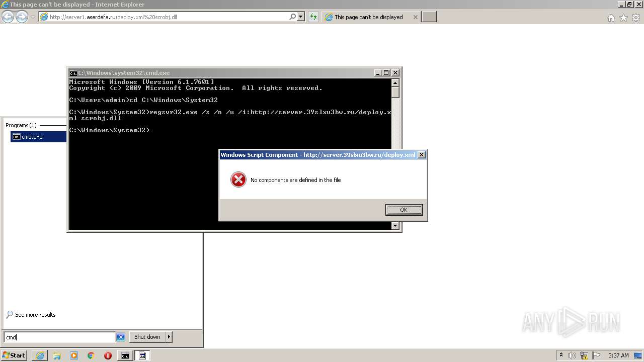This screenshot has height=362, width=644.
Task: Click the "Programs (1)" header in the Start menu
Action: click(21, 125)
